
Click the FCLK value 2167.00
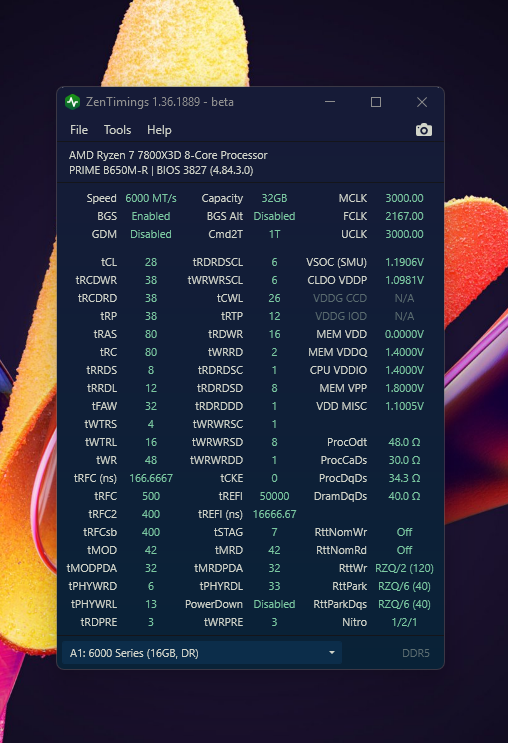(x=404, y=216)
